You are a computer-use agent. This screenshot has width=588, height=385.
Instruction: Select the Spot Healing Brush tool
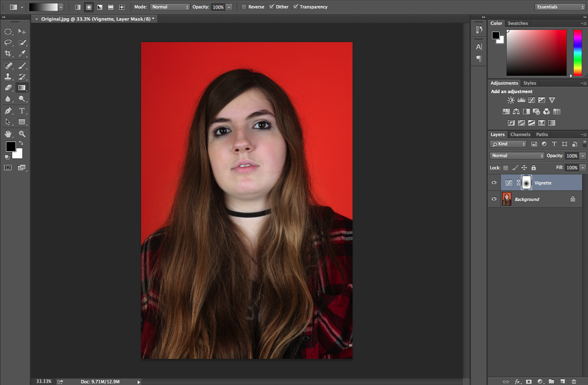point(8,66)
